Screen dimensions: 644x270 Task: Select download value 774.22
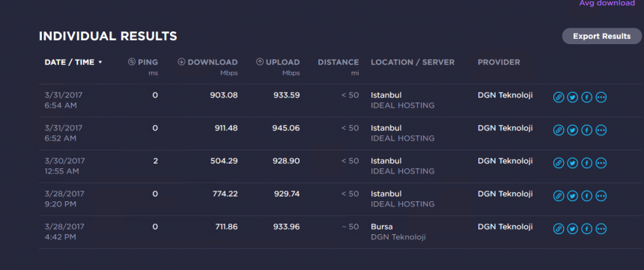[225, 194]
